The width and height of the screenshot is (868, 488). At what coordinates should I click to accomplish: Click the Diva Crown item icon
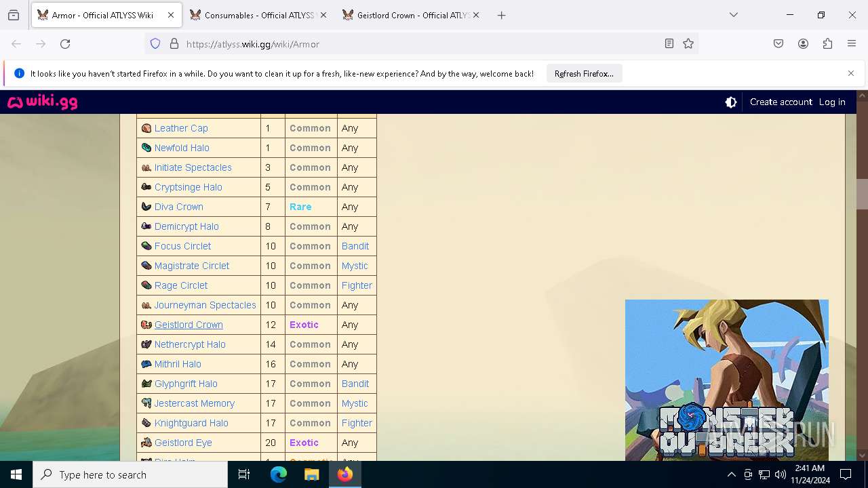coord(146,207)
